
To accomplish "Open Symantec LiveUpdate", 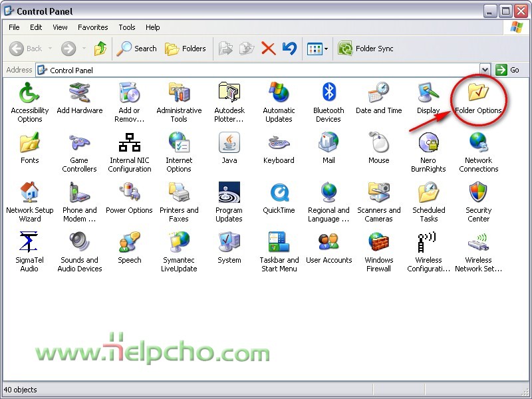I will 179,252.
